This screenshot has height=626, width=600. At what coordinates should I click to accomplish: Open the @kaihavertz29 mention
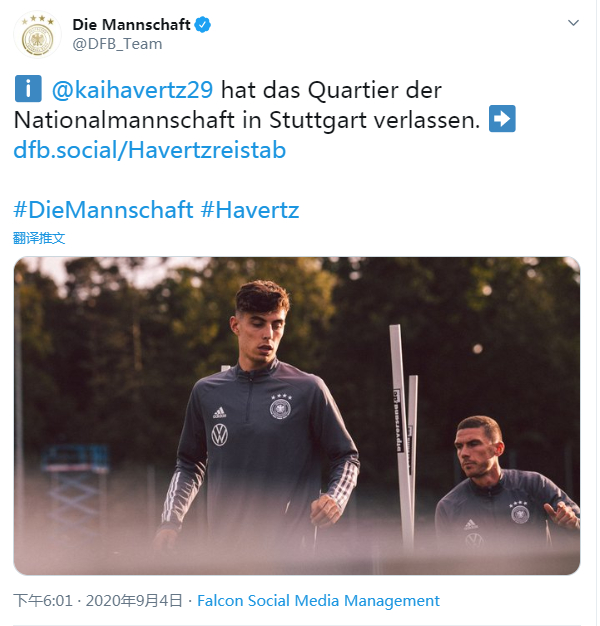(x=132, y=90)
